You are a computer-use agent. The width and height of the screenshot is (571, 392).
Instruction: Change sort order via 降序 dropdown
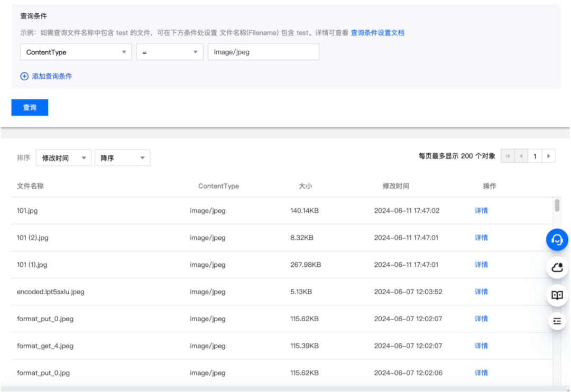coord(122,157)
